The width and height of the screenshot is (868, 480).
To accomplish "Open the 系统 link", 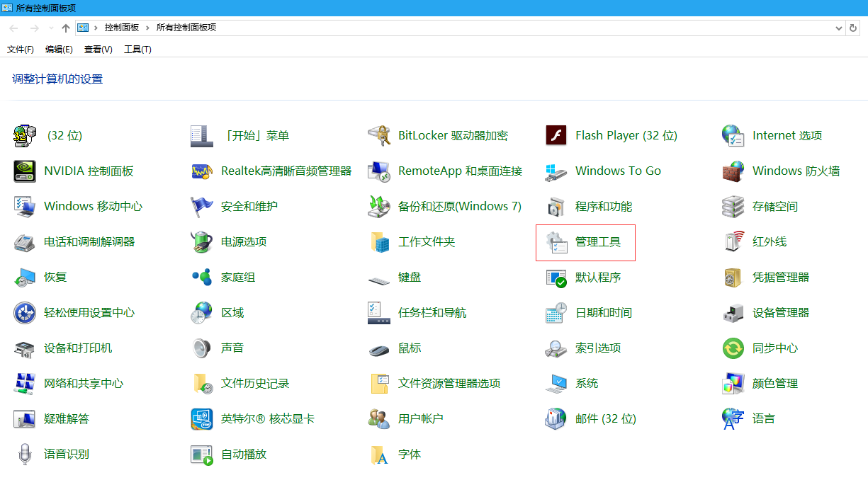I will 587,383.
